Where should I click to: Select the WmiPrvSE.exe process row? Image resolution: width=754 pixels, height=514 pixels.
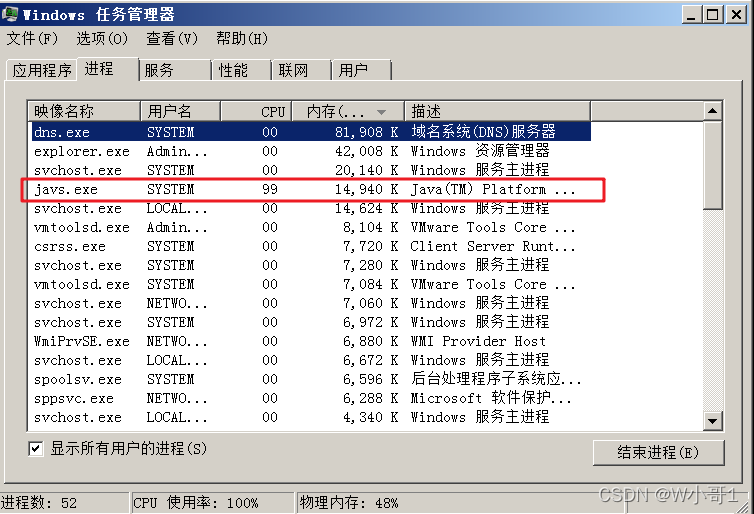tap(311, 341)
